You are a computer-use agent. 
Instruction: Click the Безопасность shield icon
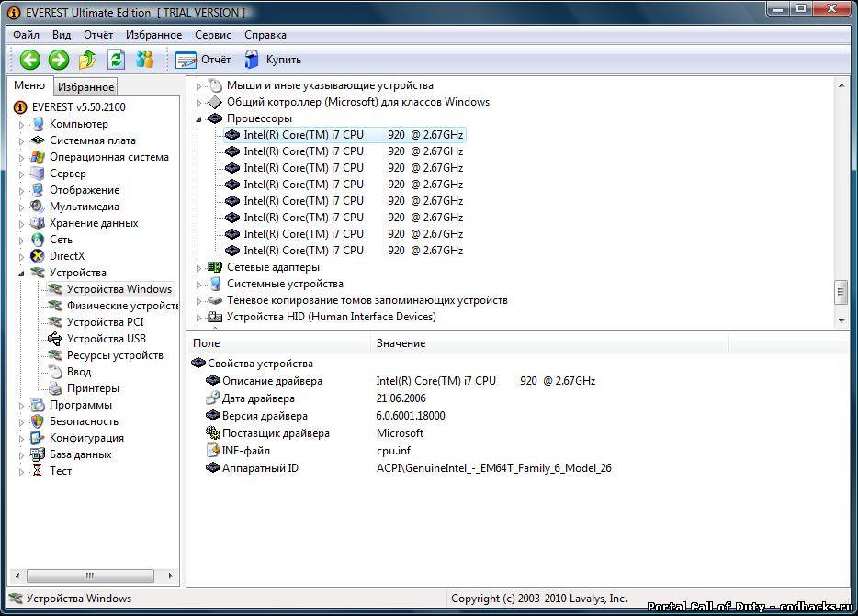coord(38,421)
